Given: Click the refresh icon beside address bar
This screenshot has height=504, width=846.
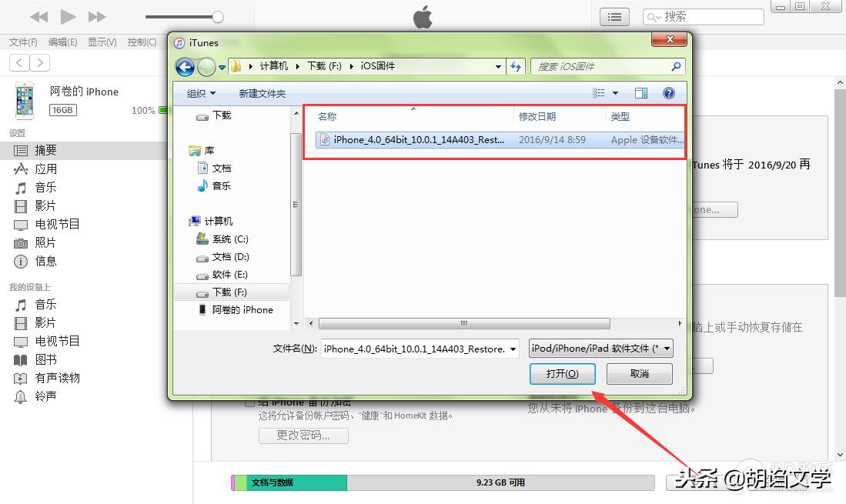Looking at the screenshot, I should pyautogui.click(x=516, y=67).
